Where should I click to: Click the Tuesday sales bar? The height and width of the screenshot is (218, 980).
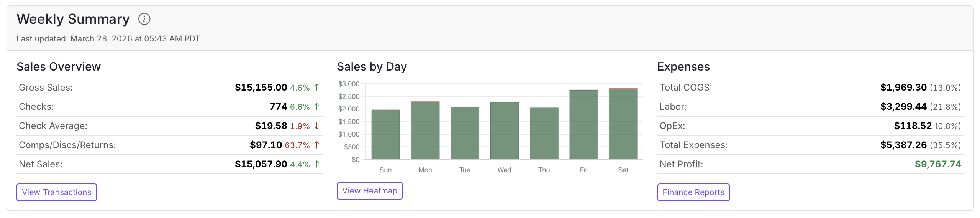(465, 133)
